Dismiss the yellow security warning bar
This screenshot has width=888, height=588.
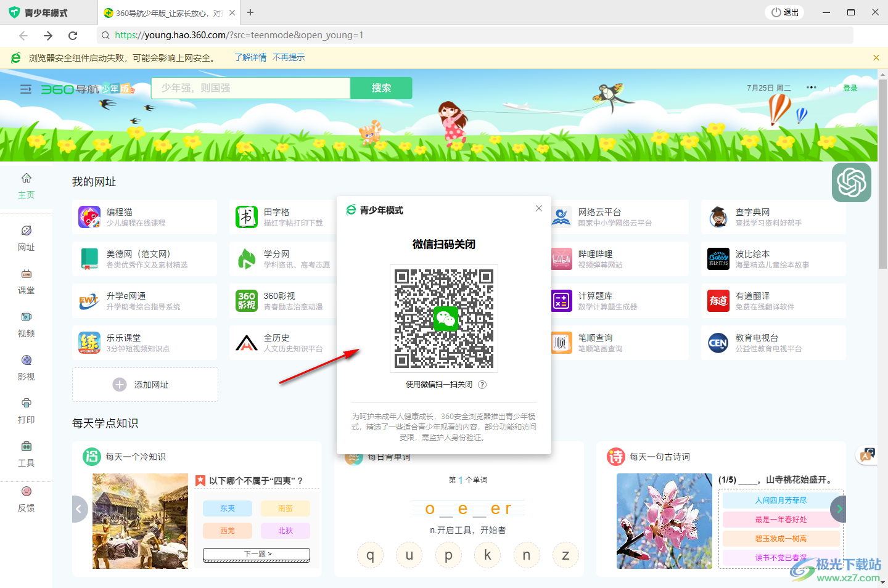click(x=876, y=58)
